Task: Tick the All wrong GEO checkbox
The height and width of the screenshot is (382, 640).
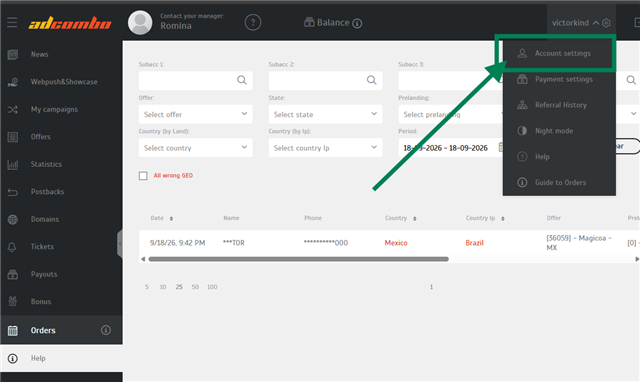Action: click(143, 176)
